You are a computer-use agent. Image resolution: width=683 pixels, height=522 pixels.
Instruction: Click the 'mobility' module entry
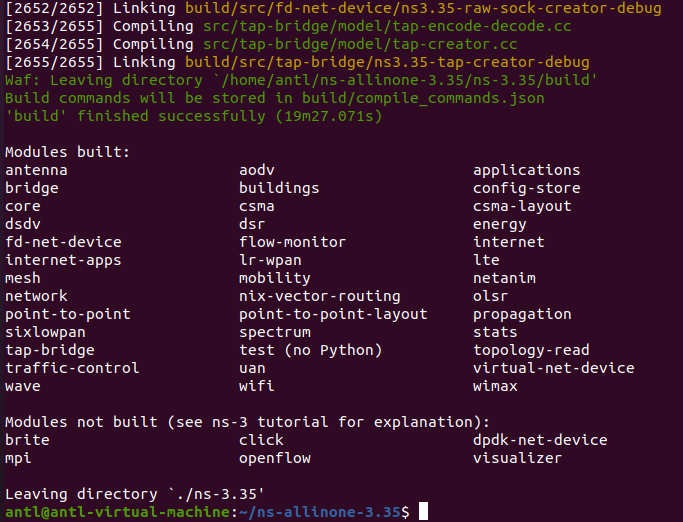pos(274,278)
